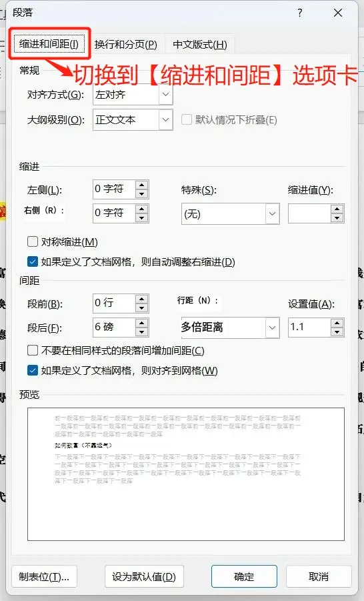Decrease 段前 spacing with down arrow
The width and height of the screenshot is (364, 601).
[x=142, y=308]
